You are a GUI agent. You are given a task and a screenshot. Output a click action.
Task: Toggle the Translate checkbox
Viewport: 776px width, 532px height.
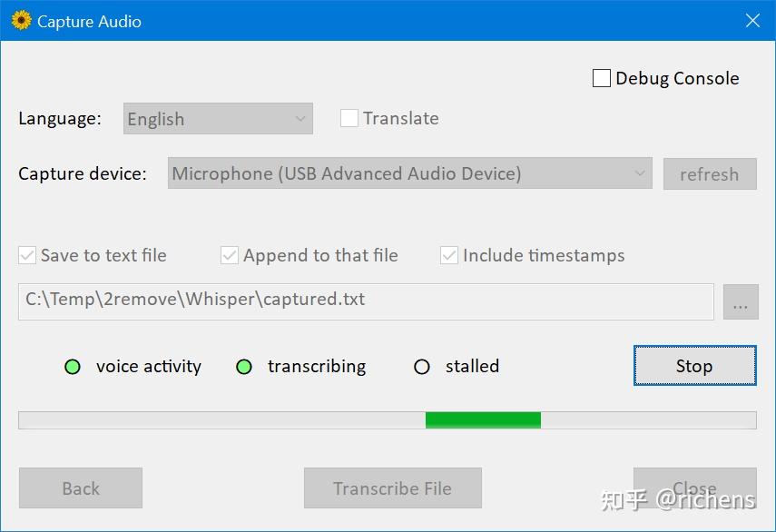click(349, 118)
